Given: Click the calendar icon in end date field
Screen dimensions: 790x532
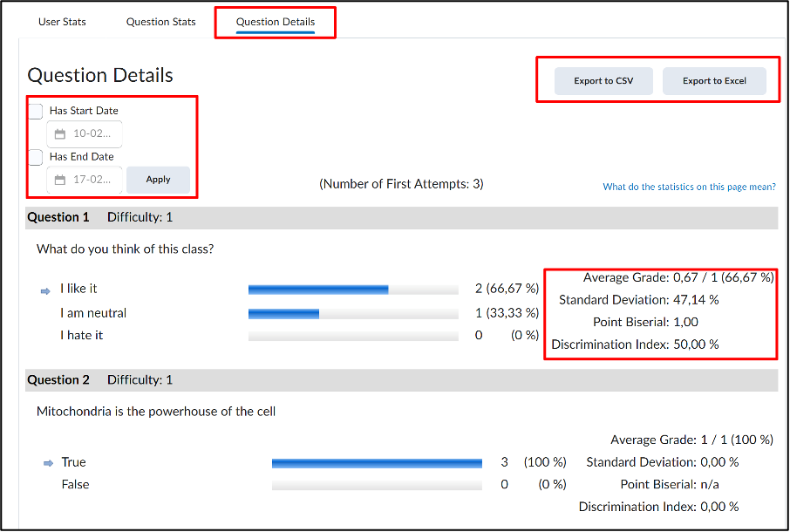Looking at the screenshot, I should (x=60, y=180).
